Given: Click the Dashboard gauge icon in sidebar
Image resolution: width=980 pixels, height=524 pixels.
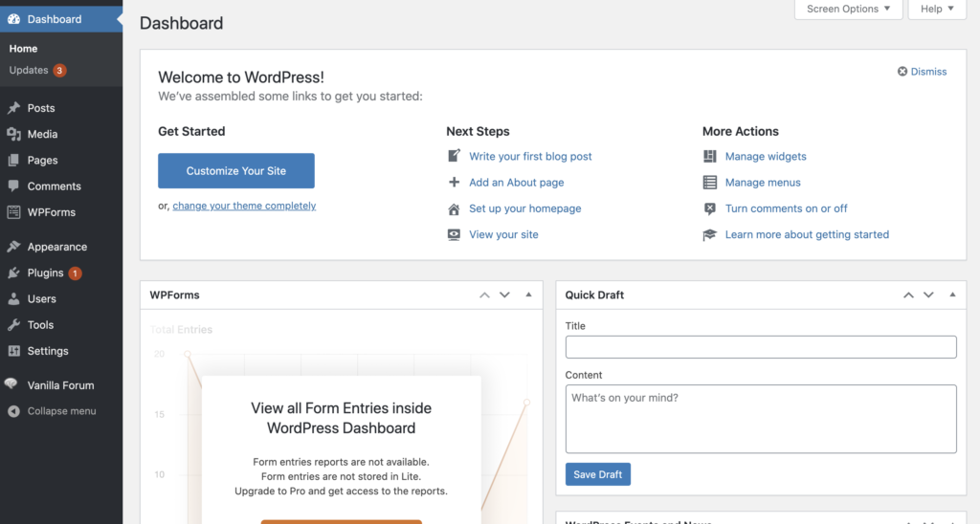Looking at the screenshot, I should (13, 19).
